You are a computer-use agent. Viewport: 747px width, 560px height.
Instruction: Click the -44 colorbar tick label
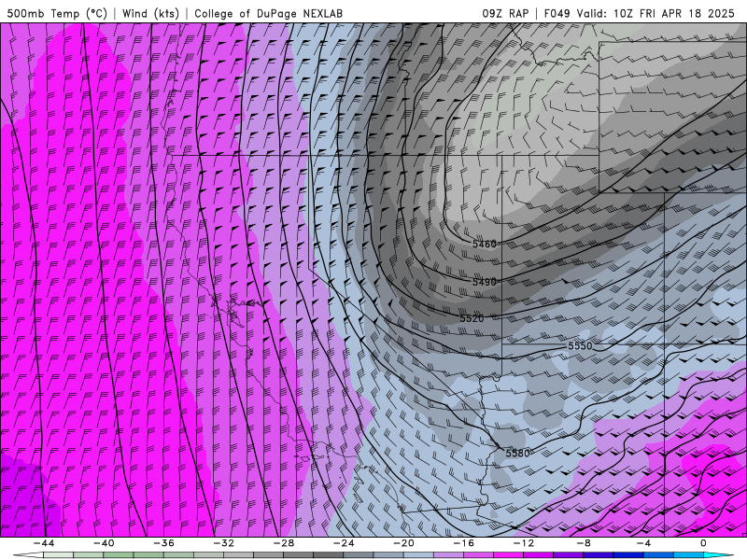(x=44, y=543)
